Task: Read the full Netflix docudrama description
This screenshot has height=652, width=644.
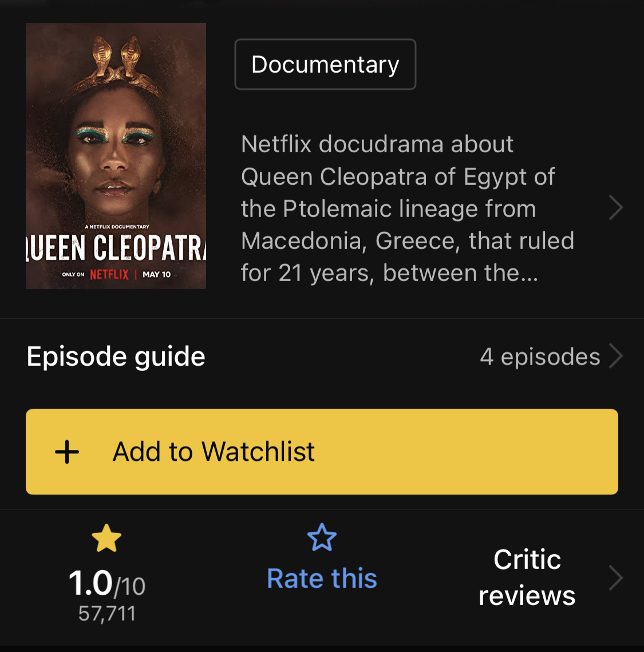Action: 408,208
